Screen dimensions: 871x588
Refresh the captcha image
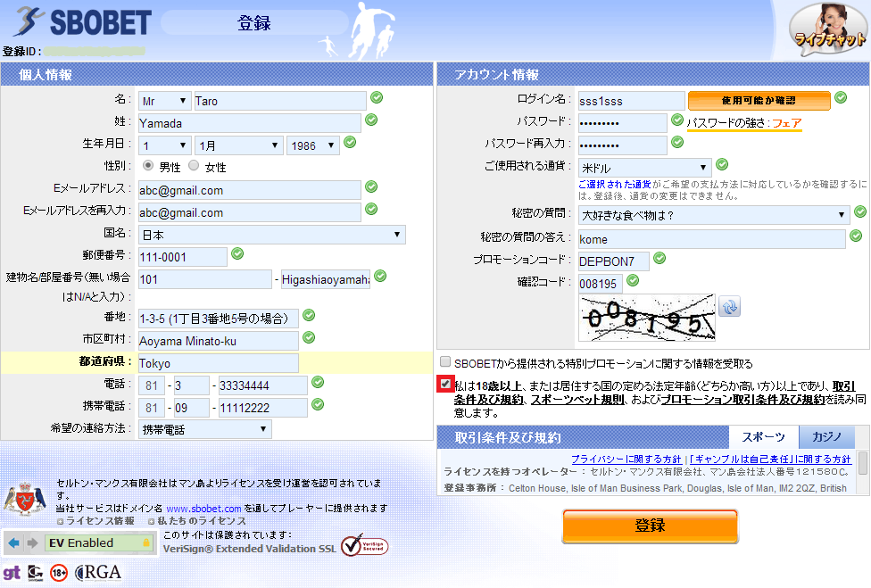729,307
